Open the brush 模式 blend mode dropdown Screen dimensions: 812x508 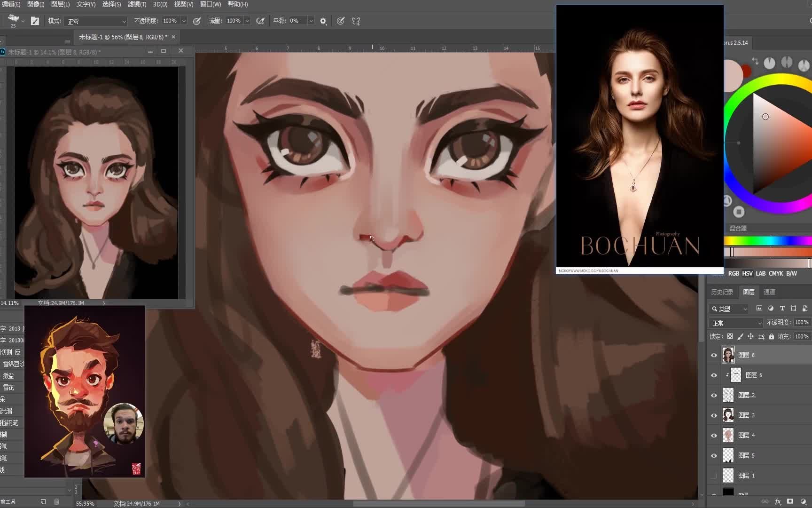[x=96, y=21]
